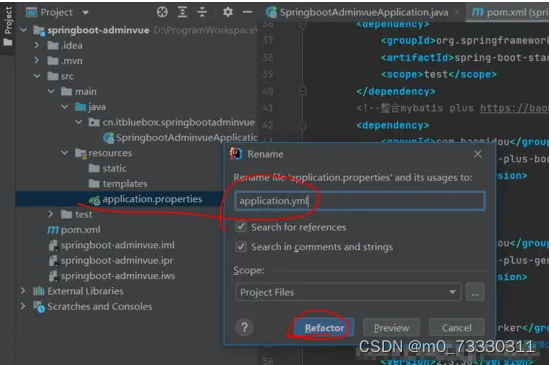Expand External Libraries node
Viewport: 551px width, 365px height.
tap(23, 291)
